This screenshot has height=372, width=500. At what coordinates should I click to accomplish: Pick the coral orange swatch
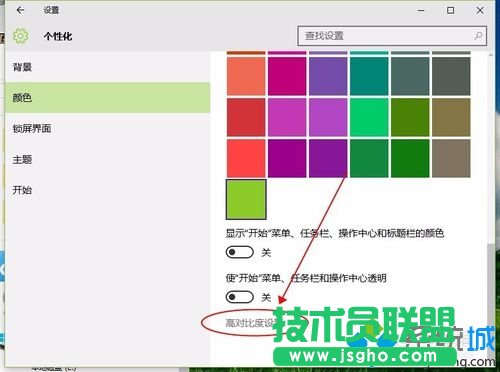(246, 76)
